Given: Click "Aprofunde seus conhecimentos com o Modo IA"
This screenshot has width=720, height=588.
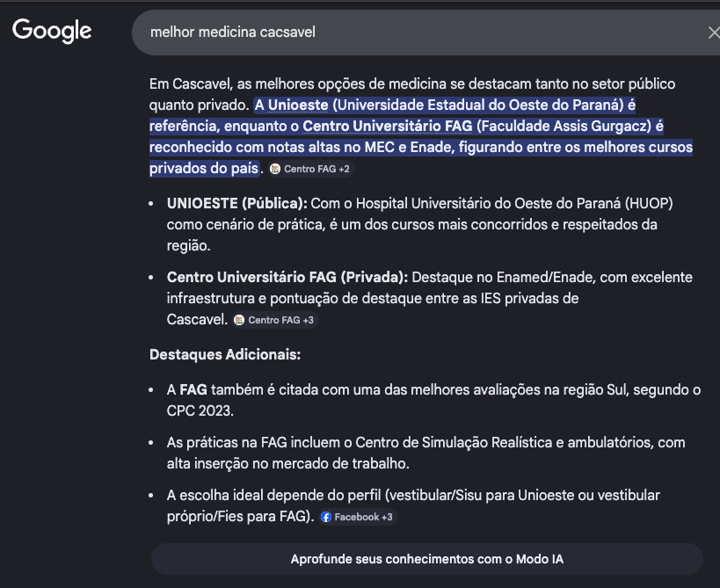Looking at the screenshot, I should [x=427, y=559].
